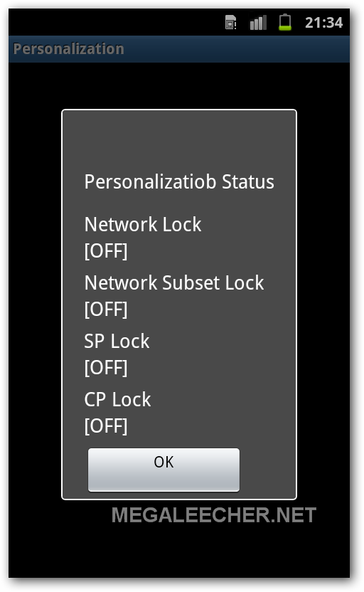Viewport: 364px width, 592px height.
Task: Select the SP Lock label
Action: 117,342
